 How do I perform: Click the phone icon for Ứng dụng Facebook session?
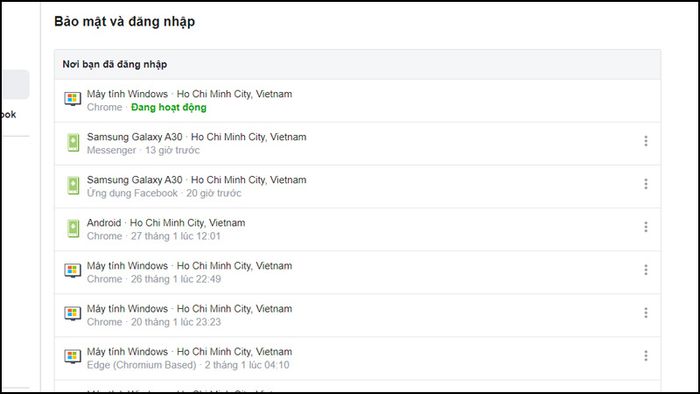point(73,185)
